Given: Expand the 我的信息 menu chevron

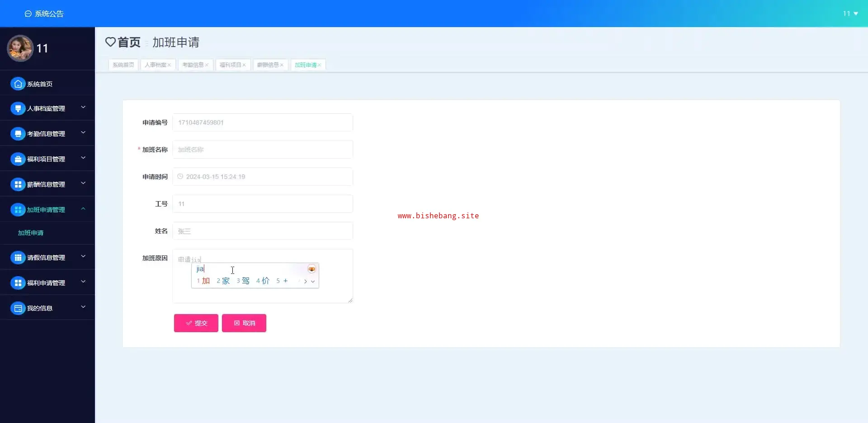Looking at the screenshot, I should click(x=83, y=307).
